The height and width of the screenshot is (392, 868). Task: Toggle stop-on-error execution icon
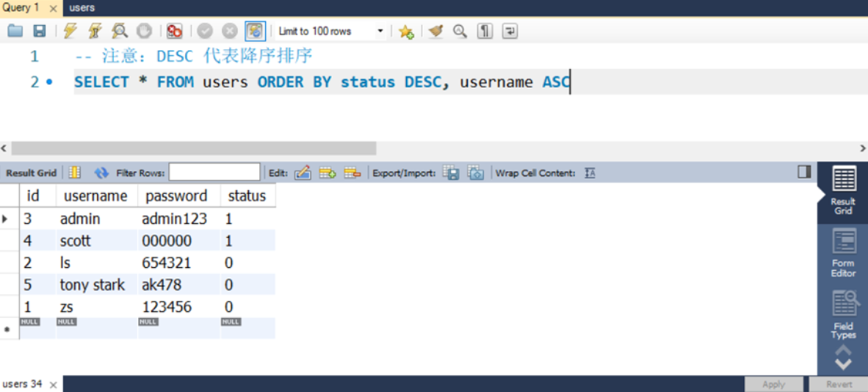coord(175,31)
